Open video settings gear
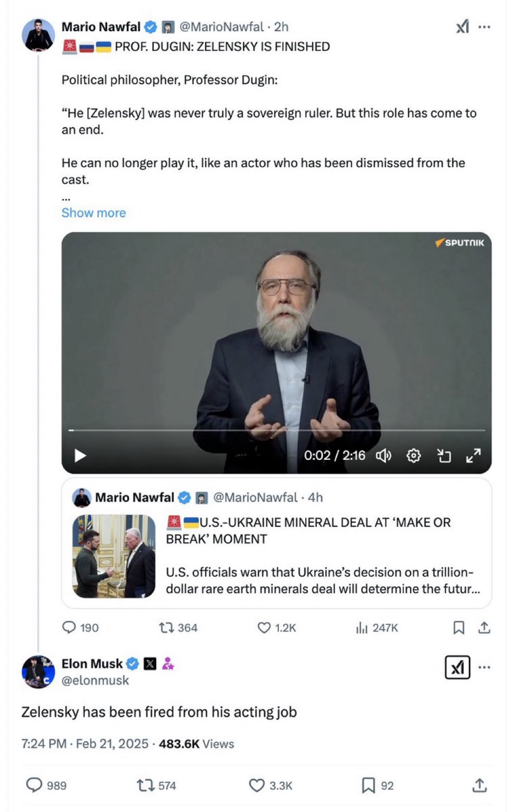Screen dimensions: 515x812 [x=414, y=455]
